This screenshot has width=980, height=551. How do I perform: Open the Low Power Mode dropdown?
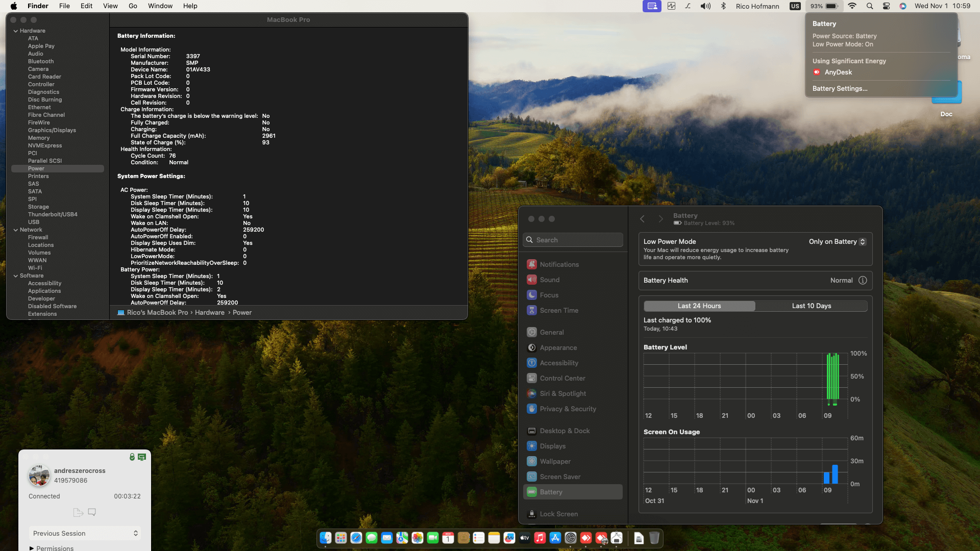(837, 241)
